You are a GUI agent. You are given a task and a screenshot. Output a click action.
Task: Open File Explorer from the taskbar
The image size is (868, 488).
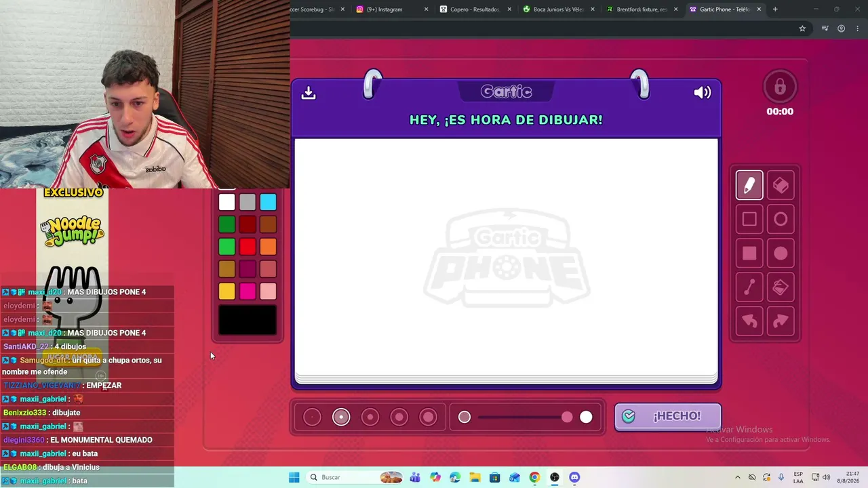tap(475, 477)
